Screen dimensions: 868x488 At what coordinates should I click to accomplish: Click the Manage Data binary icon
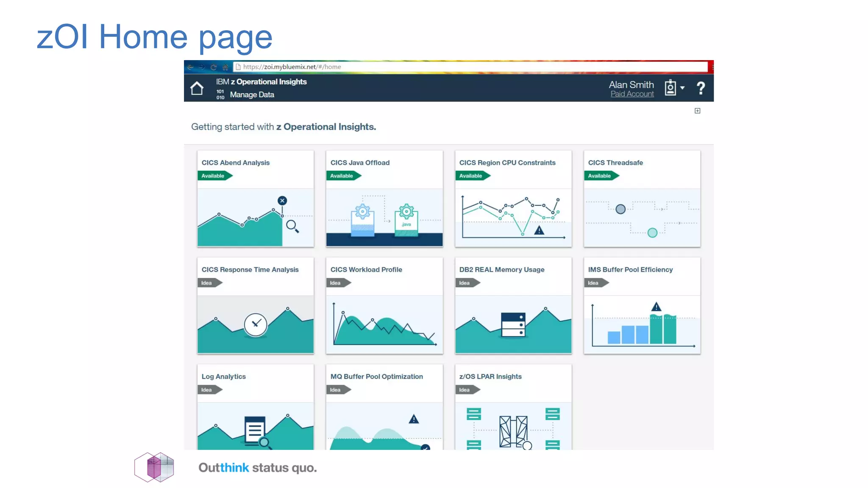[x=220, y=94]
